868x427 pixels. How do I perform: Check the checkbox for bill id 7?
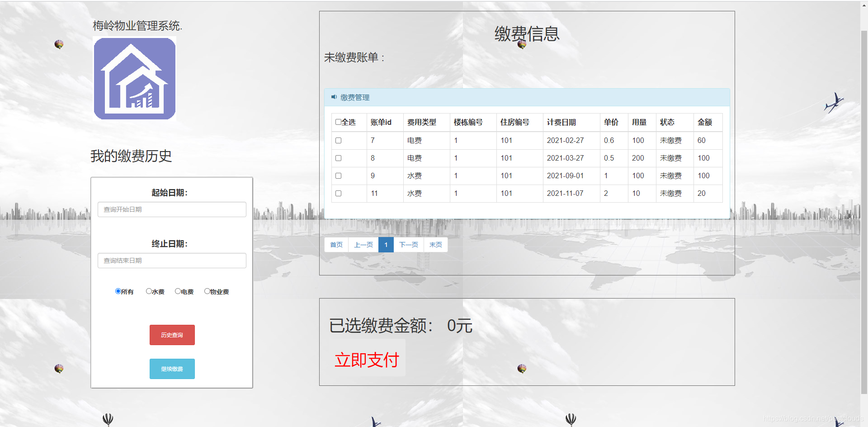tap(338, 141)
